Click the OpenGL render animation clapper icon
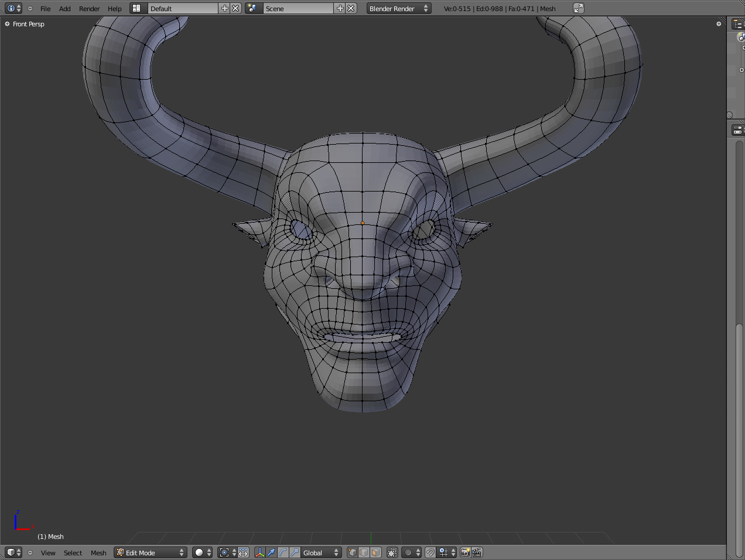The height and width of the screenshot is (560, 745). coord(477,552)
